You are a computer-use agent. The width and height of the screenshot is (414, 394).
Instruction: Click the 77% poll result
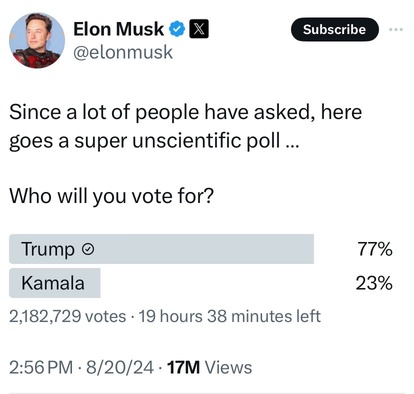[x=375, y=249]
